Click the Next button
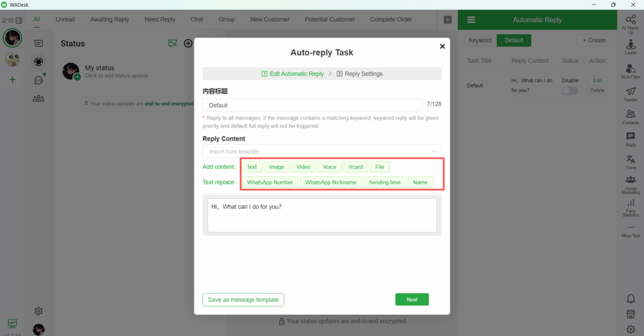 click(412, 300)
